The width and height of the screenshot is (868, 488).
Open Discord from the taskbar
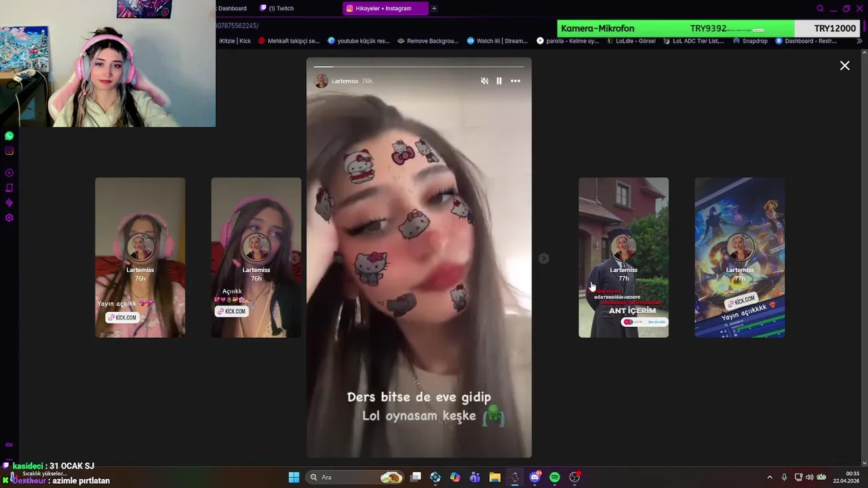pyautogui.click(x=535, y=477)
